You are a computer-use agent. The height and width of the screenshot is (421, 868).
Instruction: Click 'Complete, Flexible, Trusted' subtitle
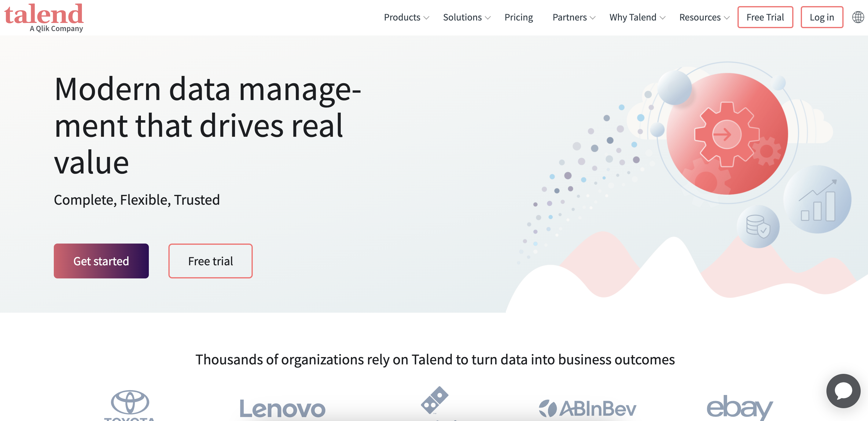[x=137, y=200]
